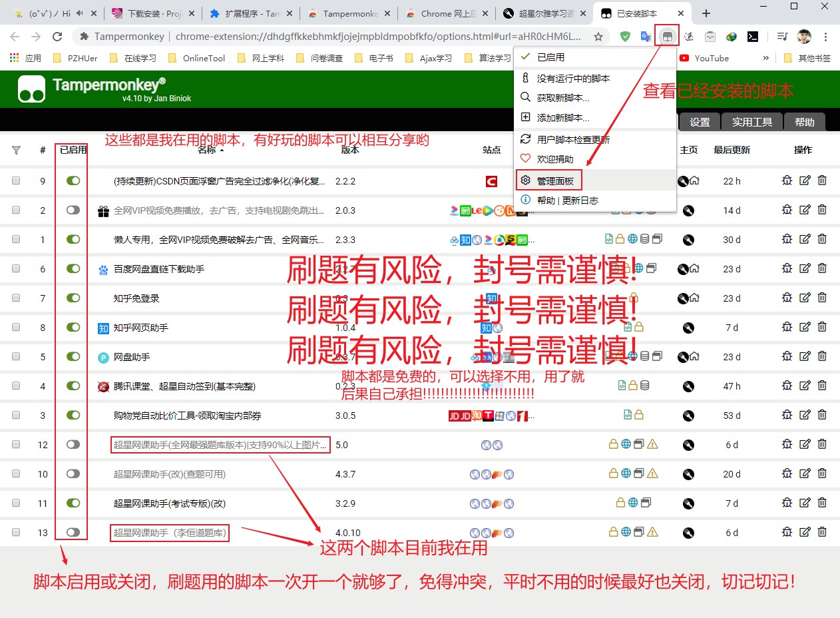This screenshot has height=618, width=840.
Task: Debug the CSDN ad filter script with bug icon
Action: tap(787, 180)
